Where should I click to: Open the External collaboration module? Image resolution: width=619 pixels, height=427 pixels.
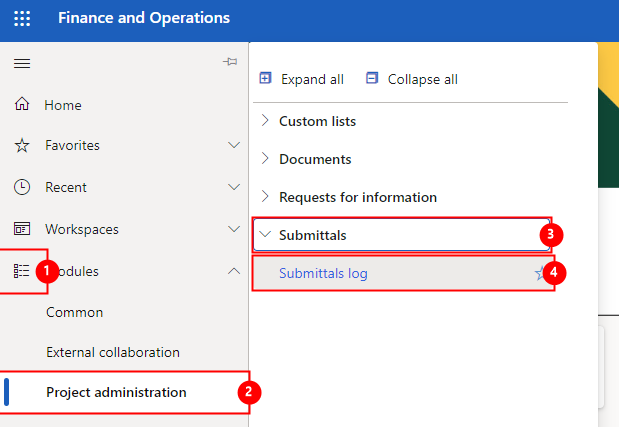(113, 352)
